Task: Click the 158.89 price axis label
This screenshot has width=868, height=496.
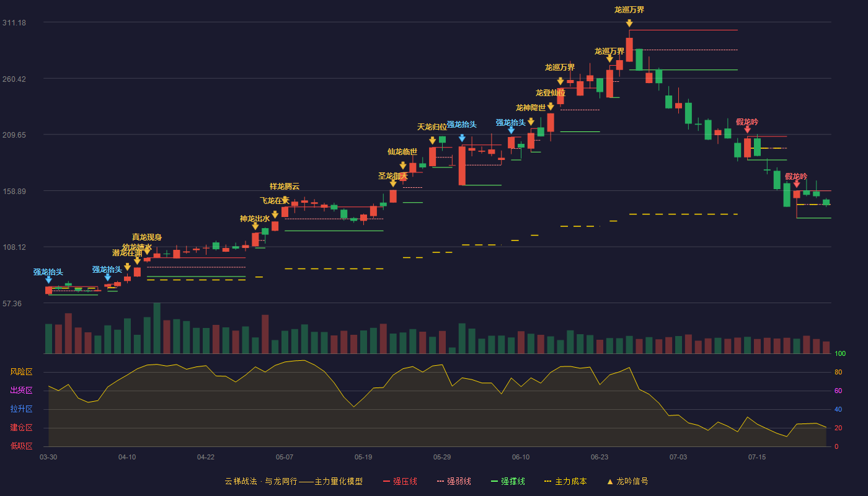Action: click(x=14, y=191)
